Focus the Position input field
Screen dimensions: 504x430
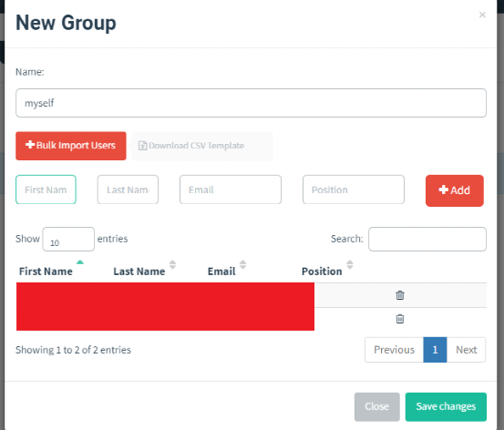click(354, 189)
